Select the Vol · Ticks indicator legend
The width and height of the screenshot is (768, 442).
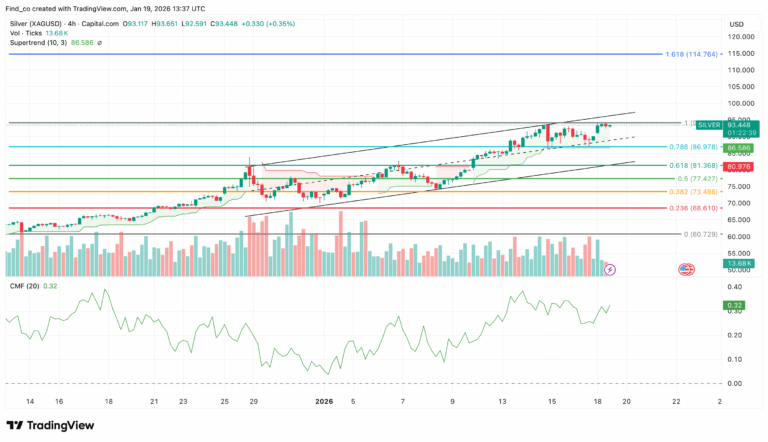(x=25, y=33)
